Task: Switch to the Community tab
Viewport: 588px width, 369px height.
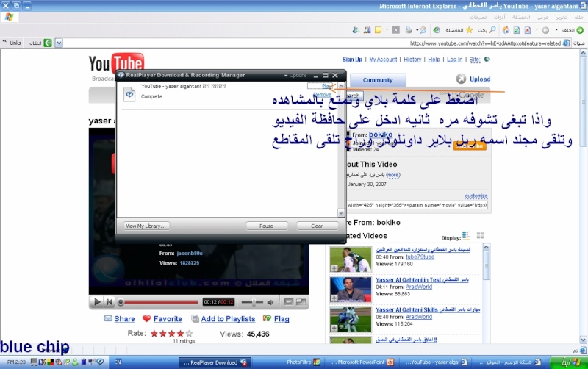Action: pos(378,80)
